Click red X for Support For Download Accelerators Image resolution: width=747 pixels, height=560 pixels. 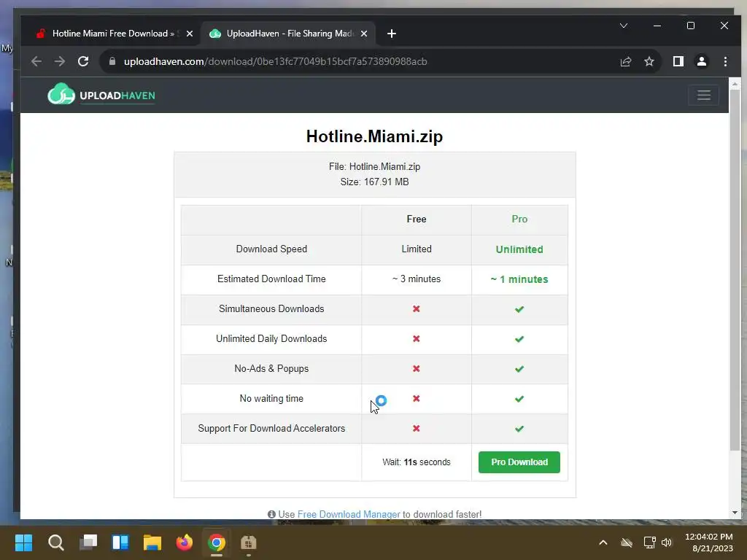coord(417,428)
